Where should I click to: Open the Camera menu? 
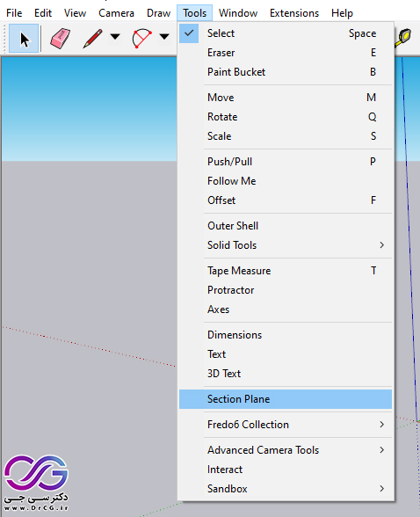point(116,13)
